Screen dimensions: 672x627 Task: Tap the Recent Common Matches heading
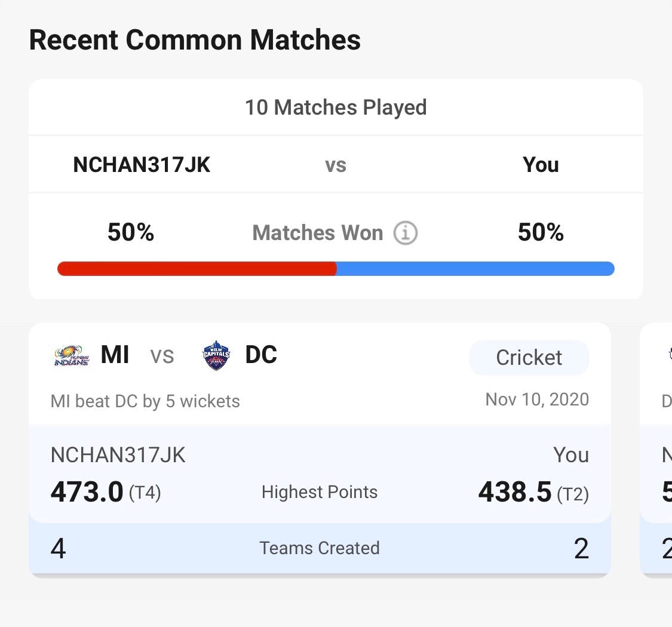coord(195,40)
